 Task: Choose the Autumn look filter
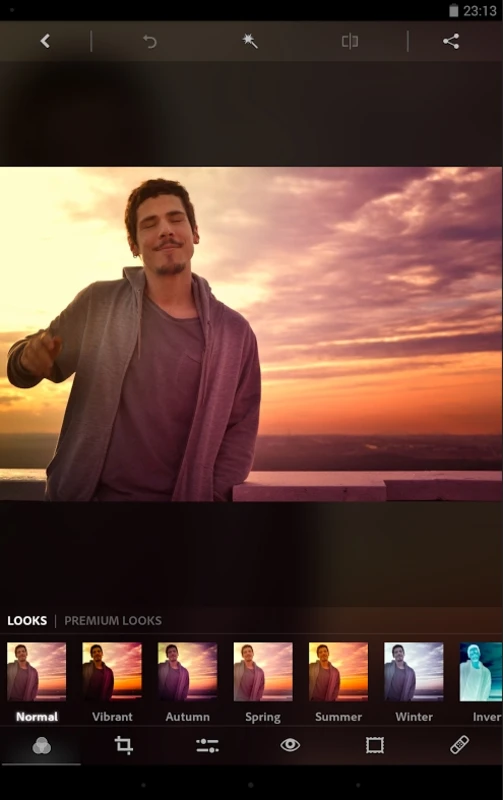[x=188, y=671]
